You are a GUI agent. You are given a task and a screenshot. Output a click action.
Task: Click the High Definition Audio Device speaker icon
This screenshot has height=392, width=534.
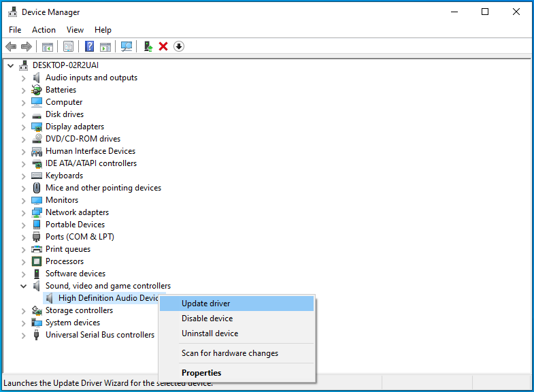click(x=50, y=298)
